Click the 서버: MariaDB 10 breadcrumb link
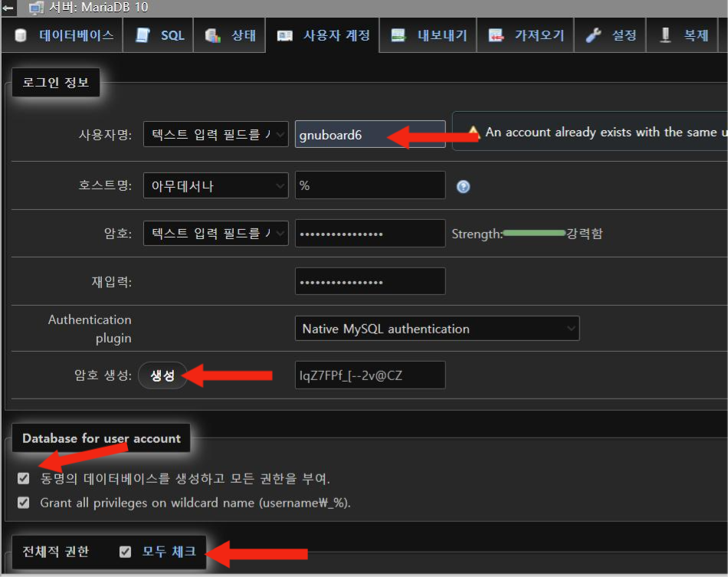Screen dimensions: 728x577 click(x=99, y=8)
